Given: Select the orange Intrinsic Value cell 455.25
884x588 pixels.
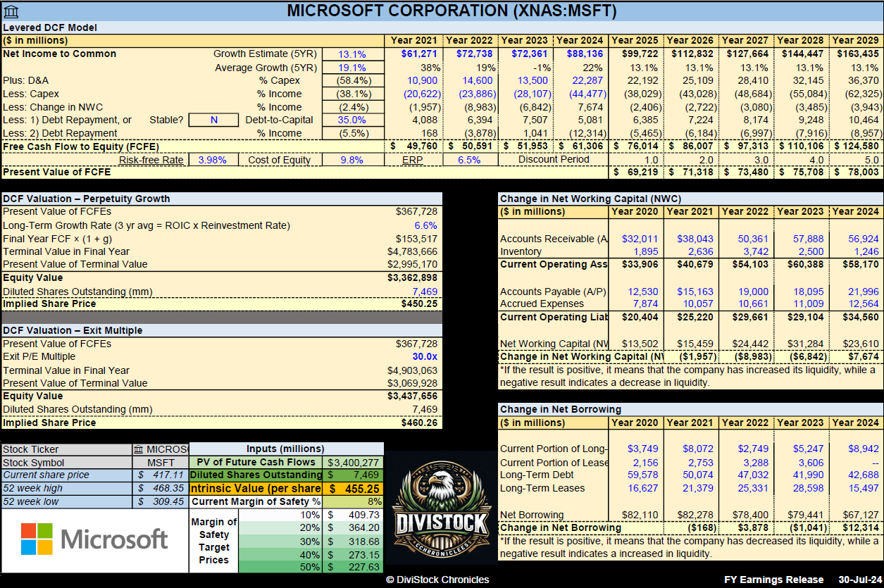Looking at the screenshot, I should pos(353,488).
